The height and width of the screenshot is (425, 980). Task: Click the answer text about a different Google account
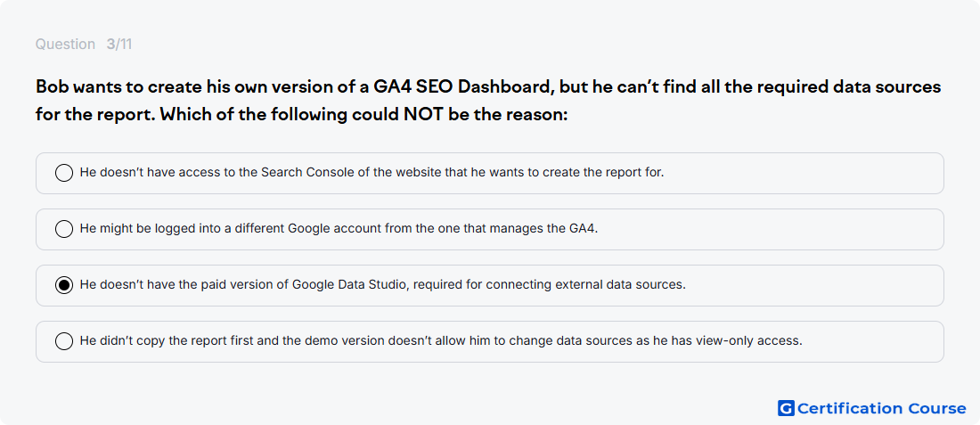tap(339, 229)
